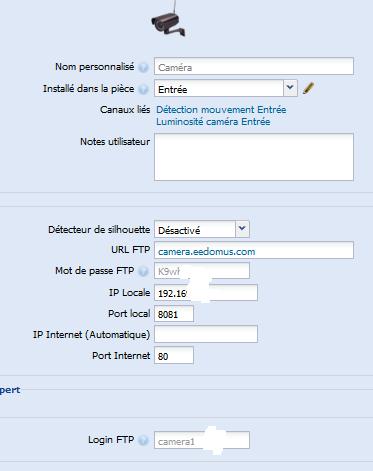This screenshot has height=471, width=373.
Task: Click the URL FTP field
Action: (254, 250)
